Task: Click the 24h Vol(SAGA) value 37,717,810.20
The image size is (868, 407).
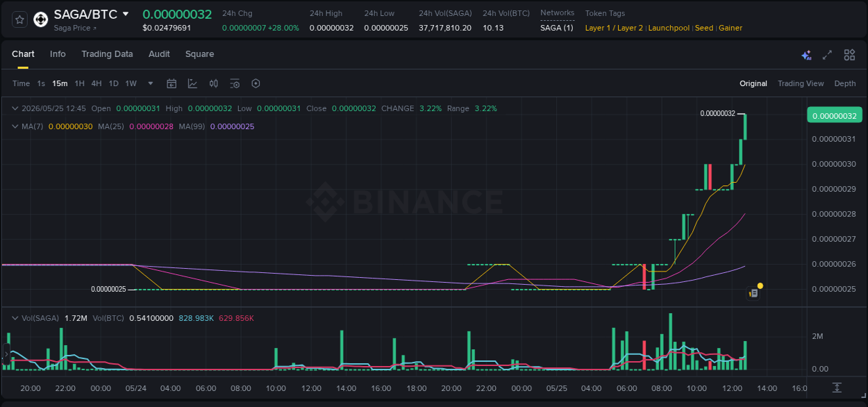Action: (445, 28)
